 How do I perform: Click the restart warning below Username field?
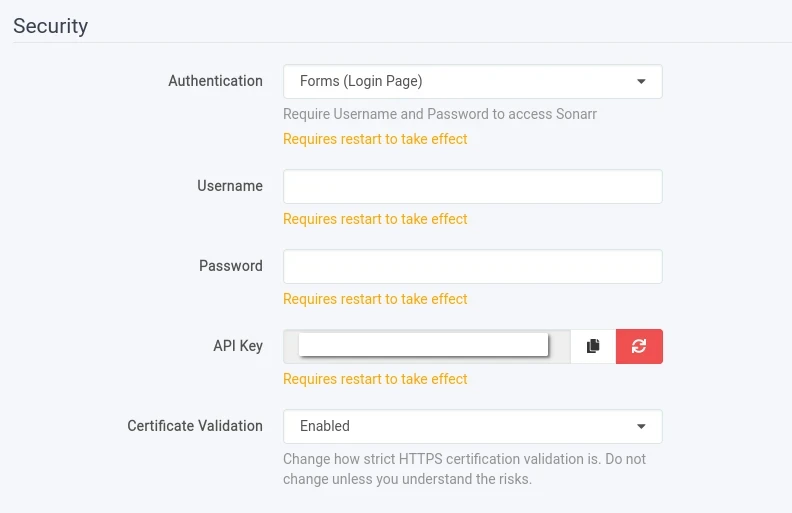pyautogui.click(x=375, y=219)
